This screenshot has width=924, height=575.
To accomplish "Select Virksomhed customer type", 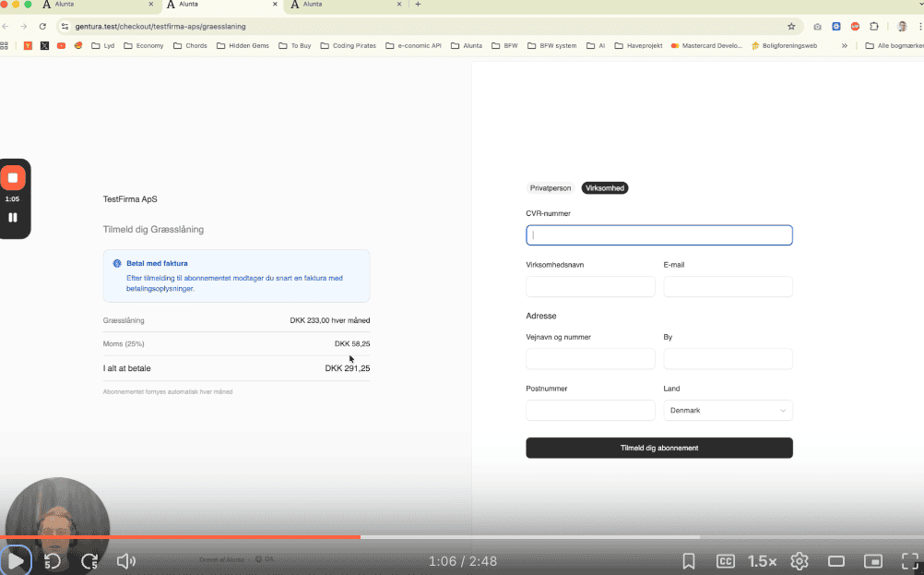I will [605, 188].
